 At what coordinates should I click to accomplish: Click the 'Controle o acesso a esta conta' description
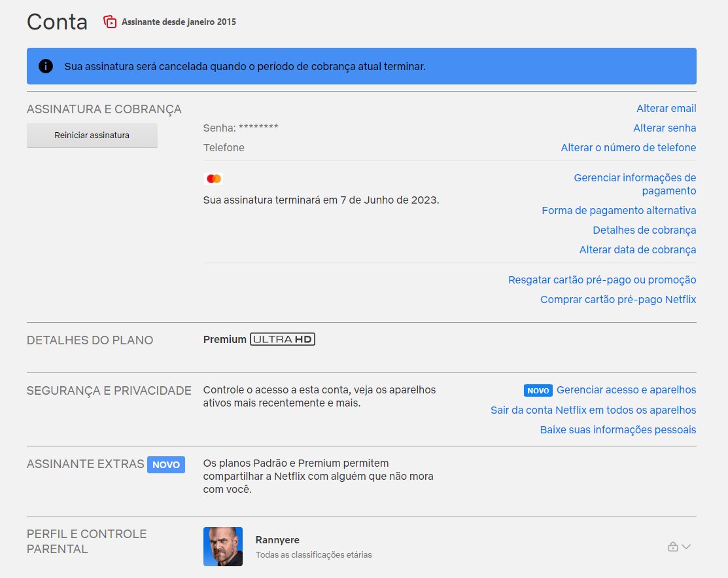(x=319, y=396)
